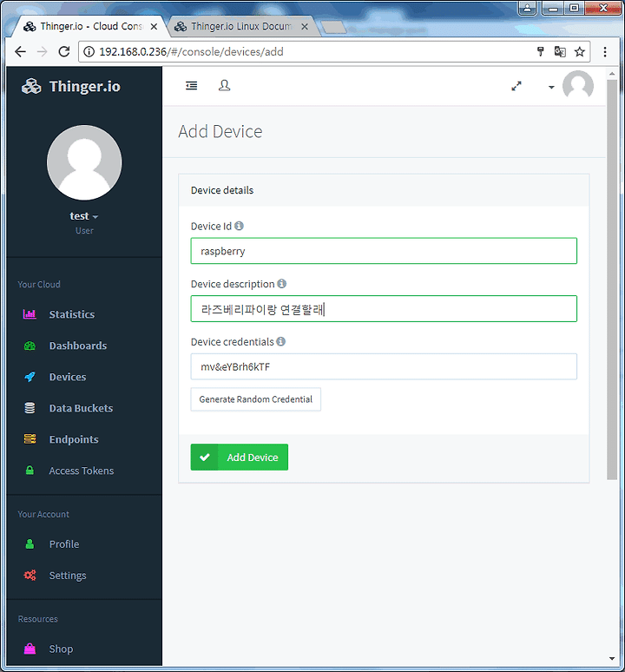625x672 pixels.
Task: Close the Thinger.io Cloud Console tab
Action: [154, 27]
